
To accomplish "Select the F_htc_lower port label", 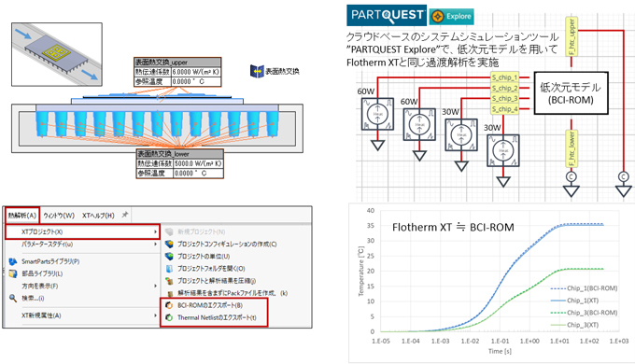I will (571, 148).
